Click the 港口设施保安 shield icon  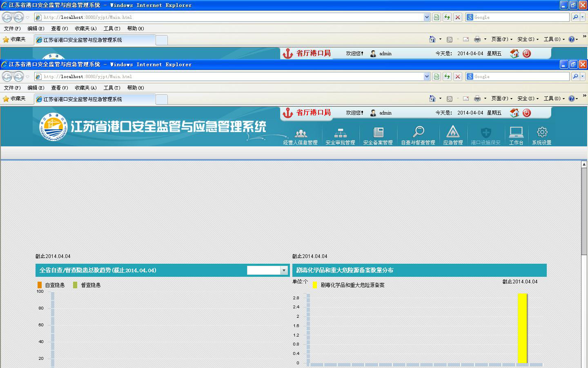pyautogui.click(x=486, y=132)
